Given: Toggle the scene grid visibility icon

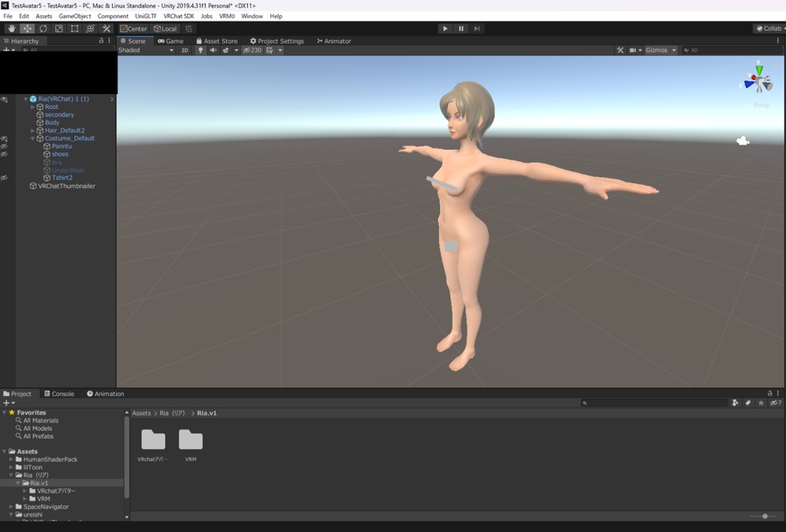Looking at the screenshot, I should pos(269,50).
